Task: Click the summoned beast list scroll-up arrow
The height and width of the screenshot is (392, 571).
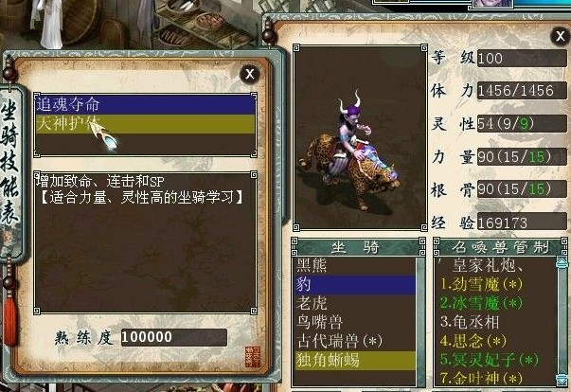Action: (x=562, y=262)
